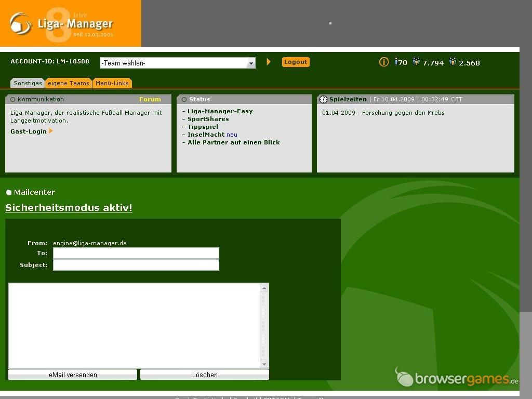Open Alle Partner auf einen Blick
Image resolution: width=532 pixels, height=399 pixels.
(233, 142)
